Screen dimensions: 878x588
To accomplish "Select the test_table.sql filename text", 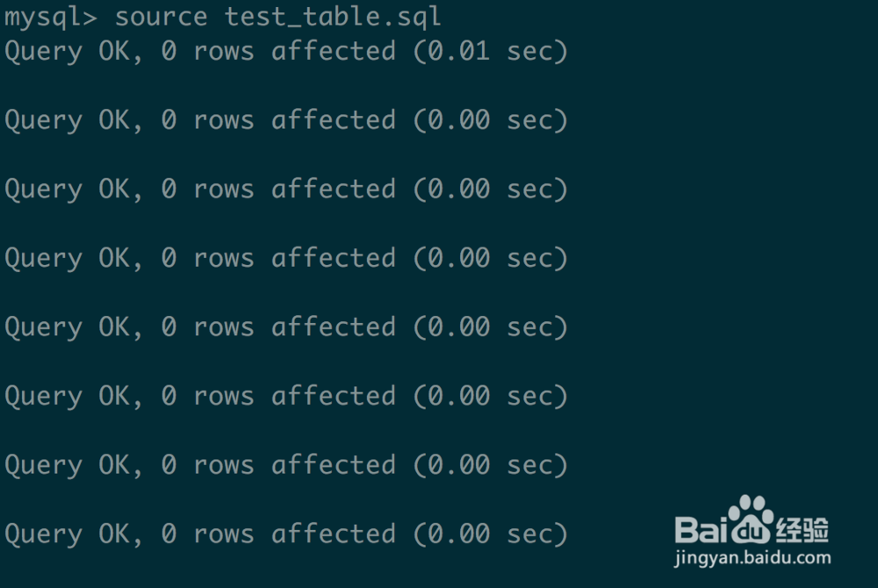I will [333, 17].
